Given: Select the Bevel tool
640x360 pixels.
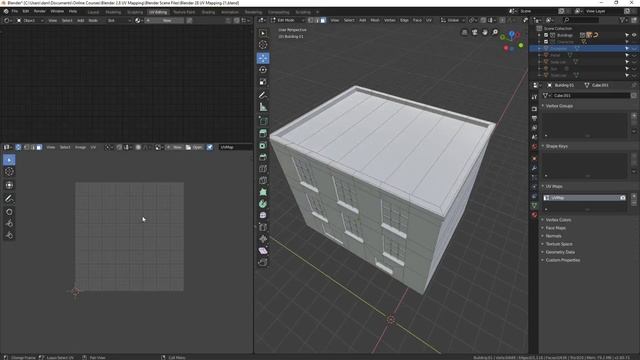Looking at the screenshot, I should (x=263, y=157).
